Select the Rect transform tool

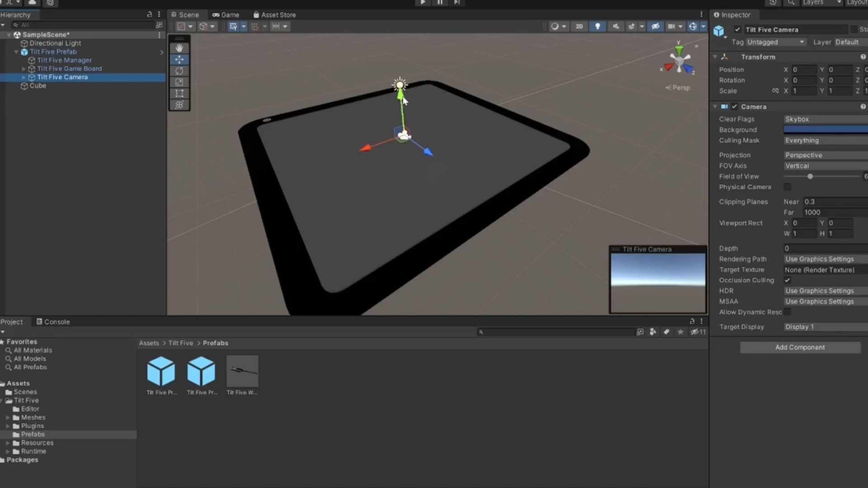coord(179,93)
